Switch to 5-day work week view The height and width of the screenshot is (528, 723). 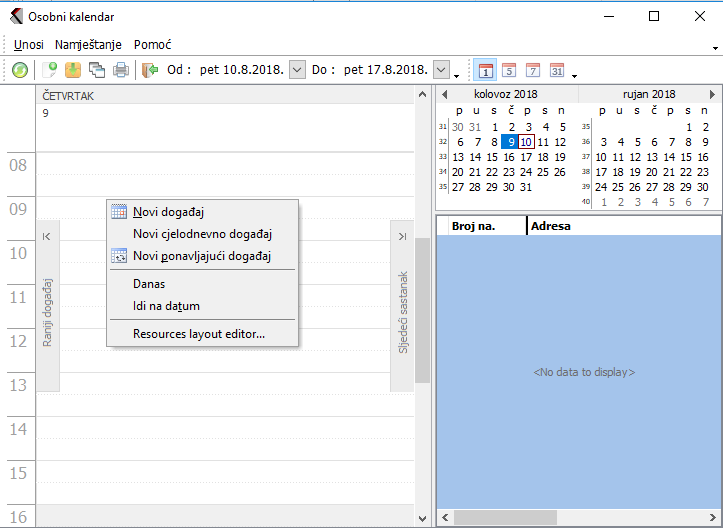pos(509,70)
